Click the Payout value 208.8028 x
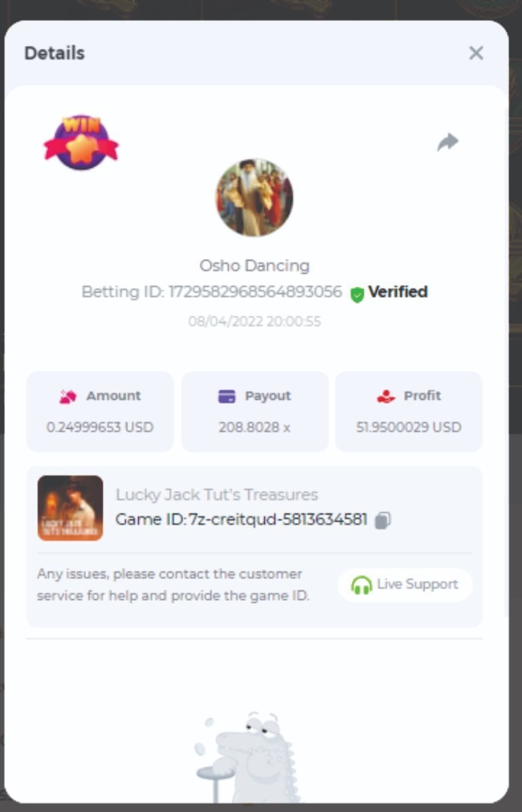Screen dimensions: 522x812 coord(255,427)
